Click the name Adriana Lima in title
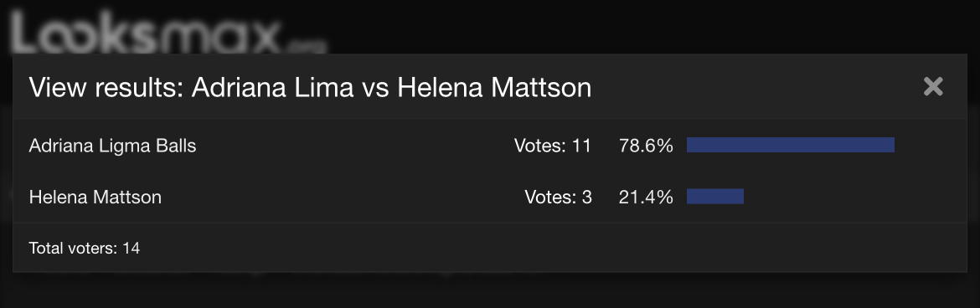This screenshot has width=980, height=308. click(x=272, y=88)
